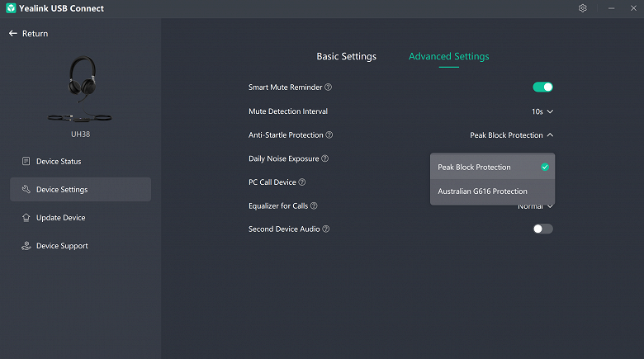Disable the Smart Mute Reminder toggle
The image size is (644, 359).
543,87
